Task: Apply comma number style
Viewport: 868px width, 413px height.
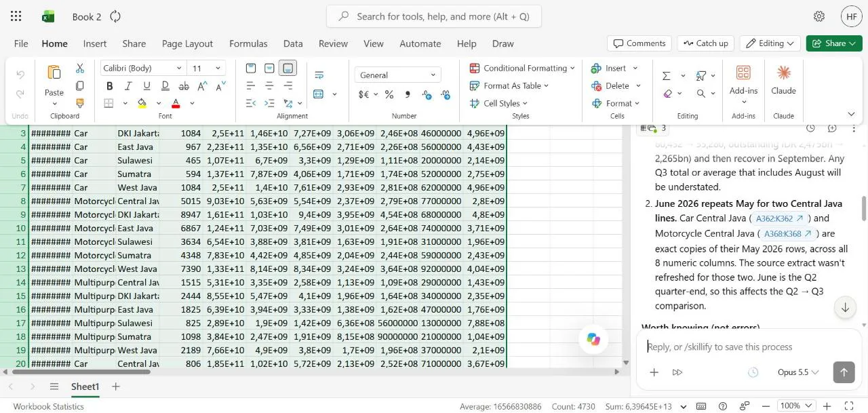Action: (408, 94)
